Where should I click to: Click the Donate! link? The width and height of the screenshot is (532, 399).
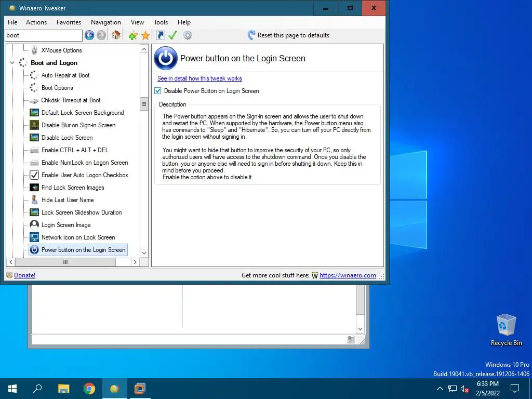point(24,275)
